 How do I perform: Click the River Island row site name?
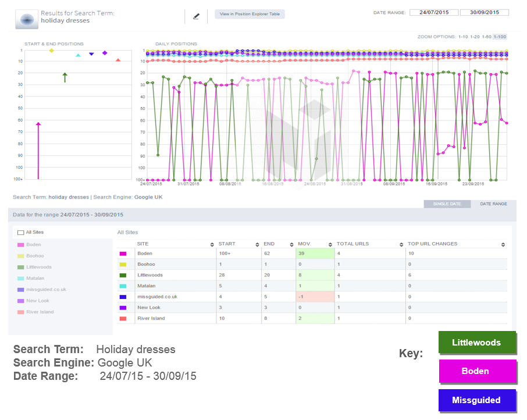coord(151,318)
